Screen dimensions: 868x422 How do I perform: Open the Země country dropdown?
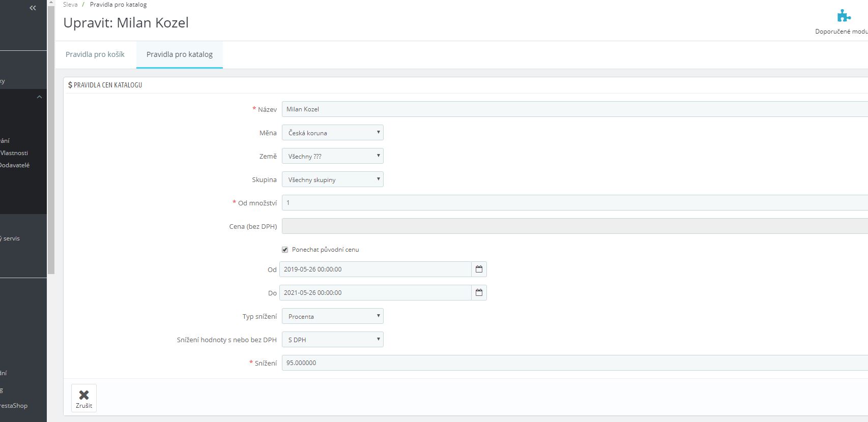(333, 156)
